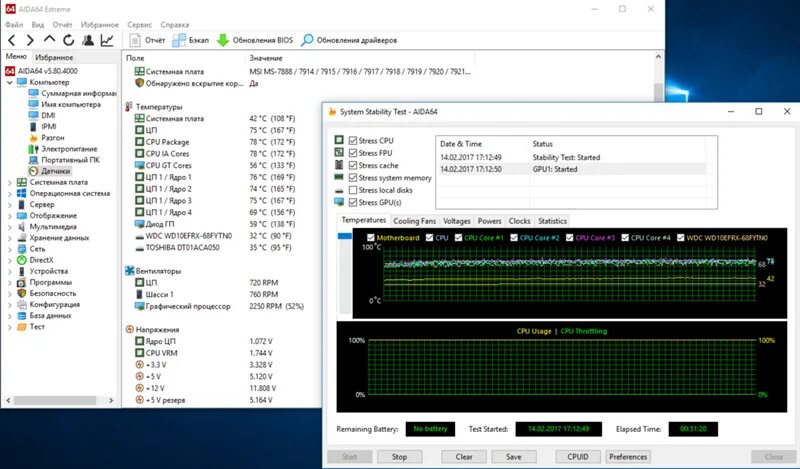Click the Бэкап toolbar button
Image resolution: width=800 pixels, height=469 pixels.
(x=191, y=40)
